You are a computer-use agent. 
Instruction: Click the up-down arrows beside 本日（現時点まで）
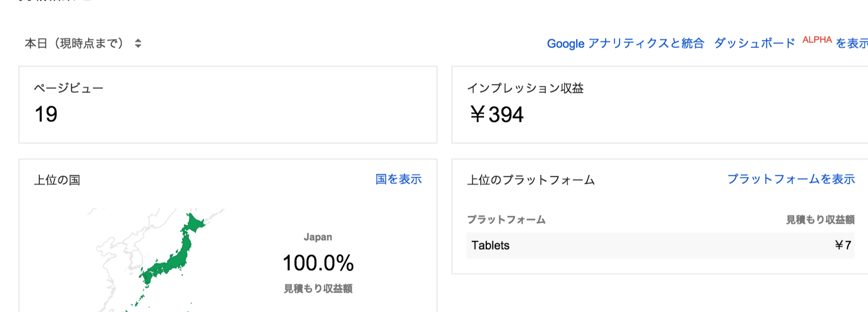coord(138,43)
